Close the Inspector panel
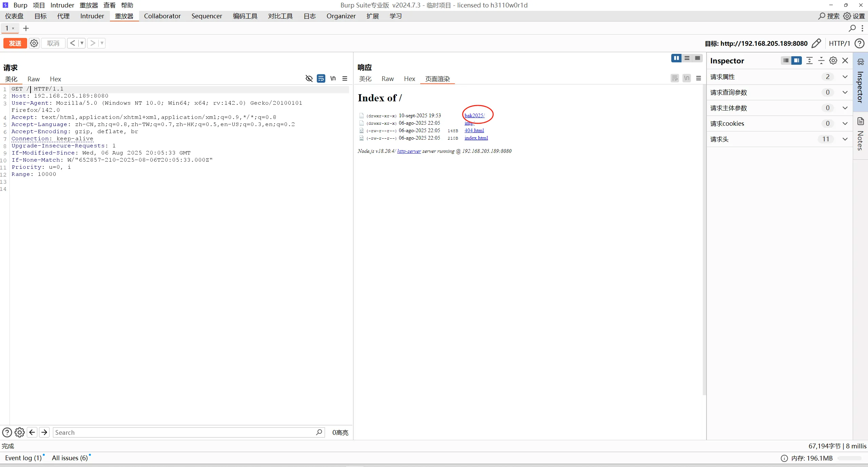Viewport: 868px width, 467px height. coord(845,61)
